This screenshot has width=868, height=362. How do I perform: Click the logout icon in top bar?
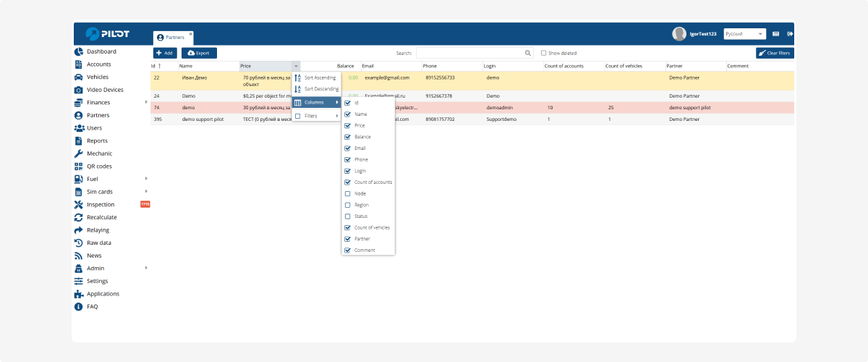(790, 34)
